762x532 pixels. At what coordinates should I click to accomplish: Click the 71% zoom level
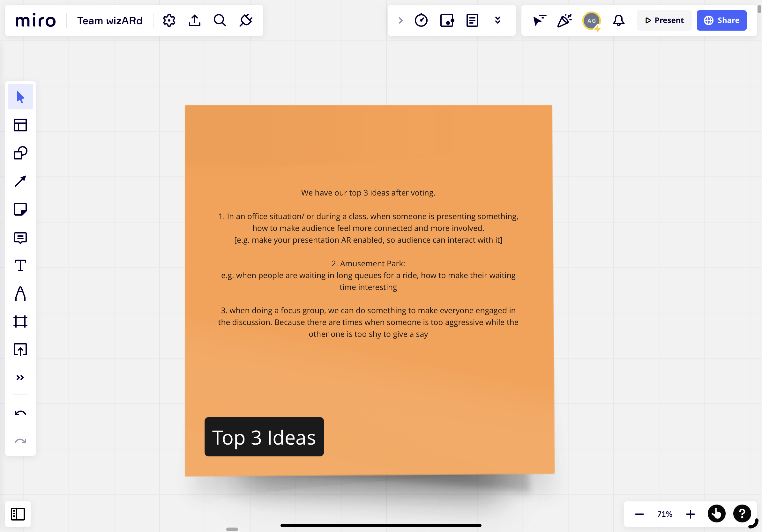click(664, 514)
